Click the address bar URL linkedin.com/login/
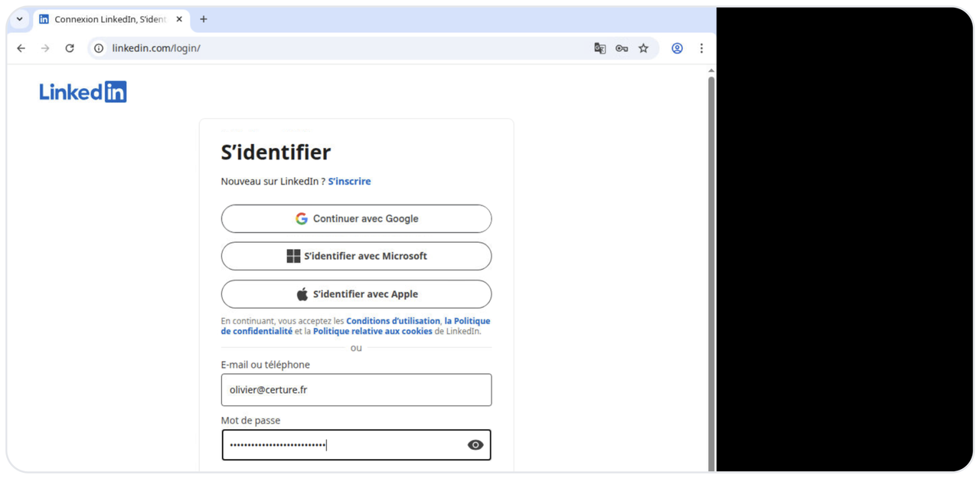Image resolution: width=980 pixels, height=482 pixels. [156, 48]
